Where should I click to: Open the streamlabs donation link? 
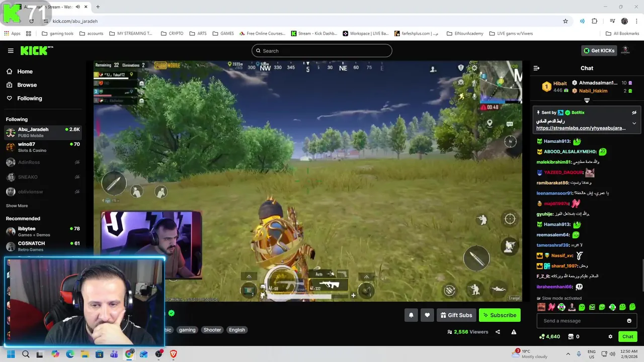[581, 128]
